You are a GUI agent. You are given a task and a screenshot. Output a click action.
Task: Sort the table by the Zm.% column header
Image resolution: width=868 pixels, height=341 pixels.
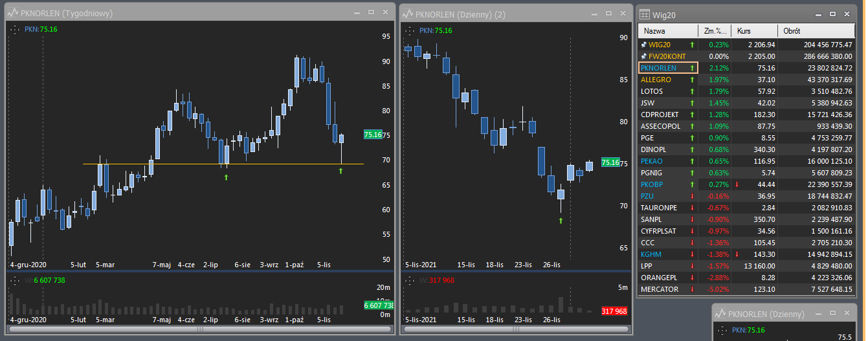click(715, 31)
